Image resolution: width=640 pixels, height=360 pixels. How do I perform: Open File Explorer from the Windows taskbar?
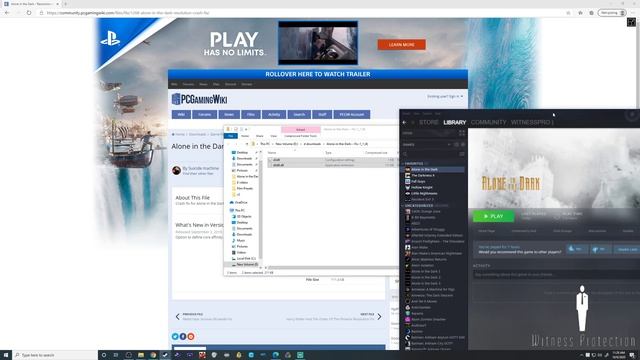140,355
